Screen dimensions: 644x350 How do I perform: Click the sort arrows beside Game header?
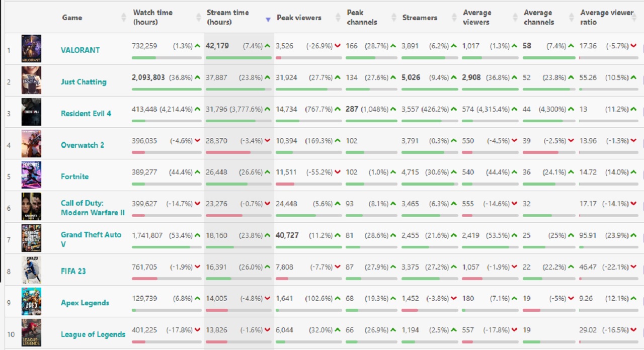(124, 18)
